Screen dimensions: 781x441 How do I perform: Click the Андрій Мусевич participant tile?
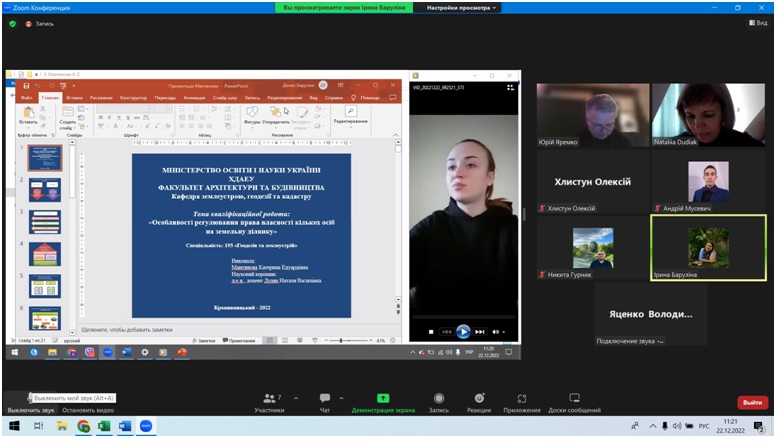(x=708, y=182)
